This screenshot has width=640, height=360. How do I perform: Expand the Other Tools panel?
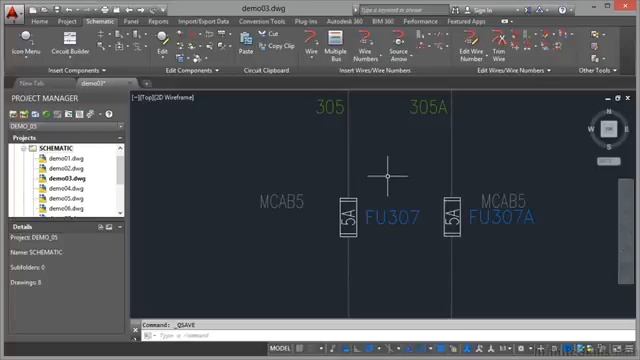(x=598, y=71)
